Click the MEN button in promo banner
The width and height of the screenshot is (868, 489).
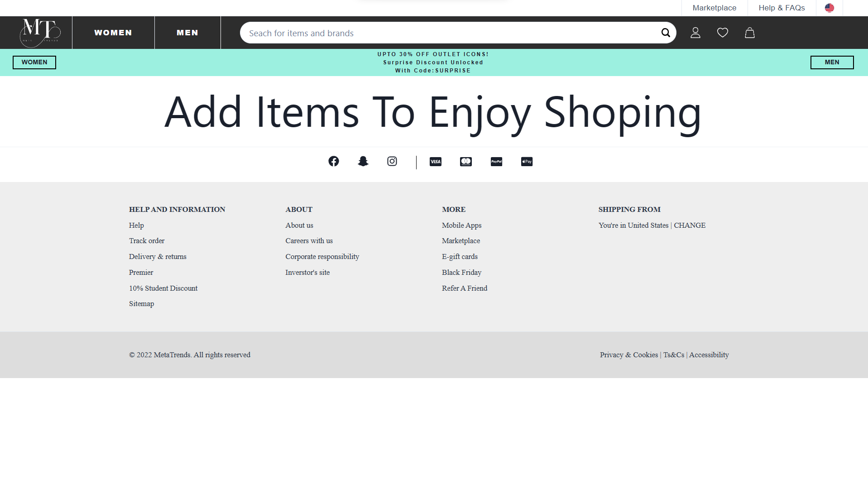click(832, 62)
